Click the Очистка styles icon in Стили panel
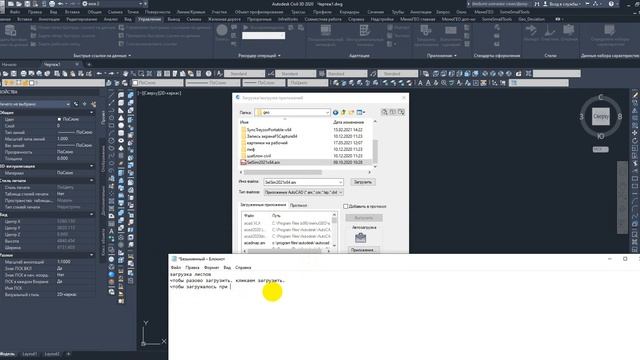Viewport: 640px width, 360px height. coord(549,30)
